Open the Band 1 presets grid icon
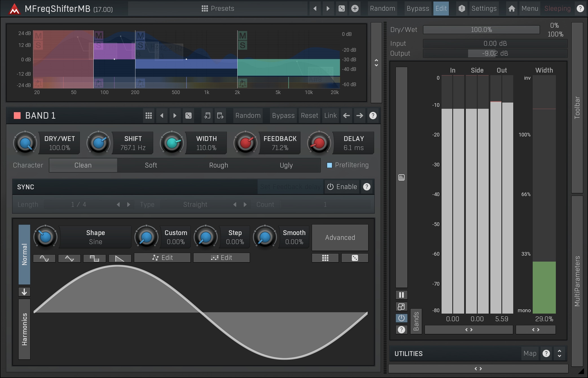 [x=149, y=116]
